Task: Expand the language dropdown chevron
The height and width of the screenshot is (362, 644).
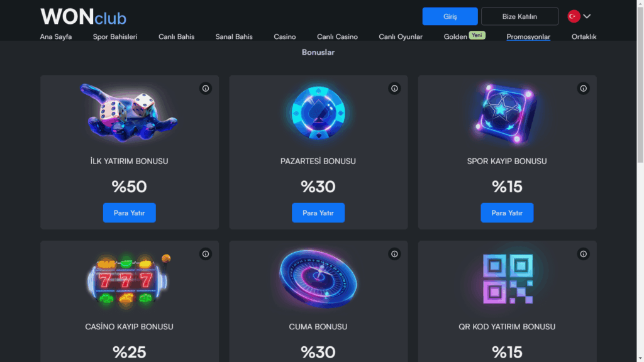Action: click(587, 16)
